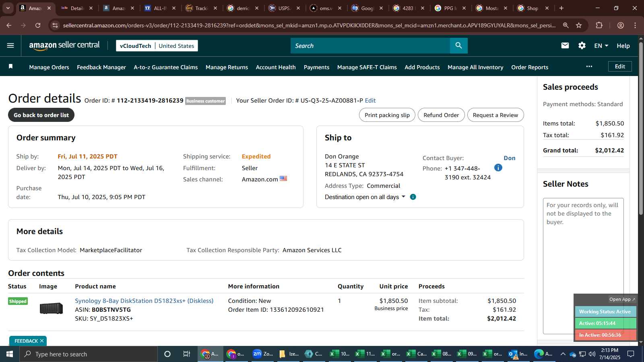Viewport: 644px width, 362px height.
Task: Open the three-dots more menu in nav bar
Action: tap(589, 66)
